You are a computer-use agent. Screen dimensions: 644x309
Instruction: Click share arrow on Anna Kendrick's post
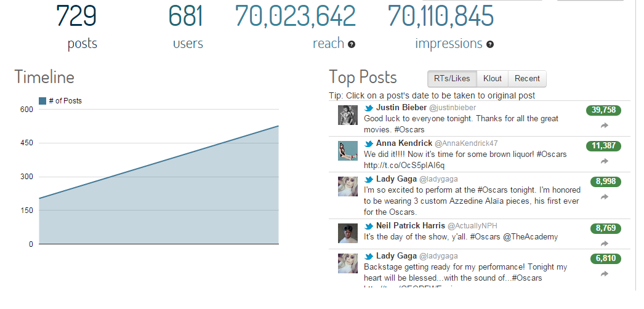point(605,161)
